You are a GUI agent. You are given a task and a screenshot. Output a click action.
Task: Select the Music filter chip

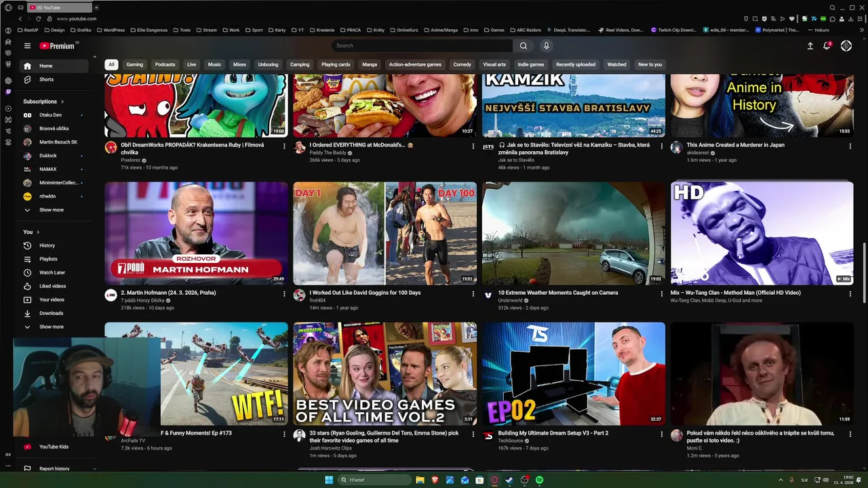tap(214, 64)
